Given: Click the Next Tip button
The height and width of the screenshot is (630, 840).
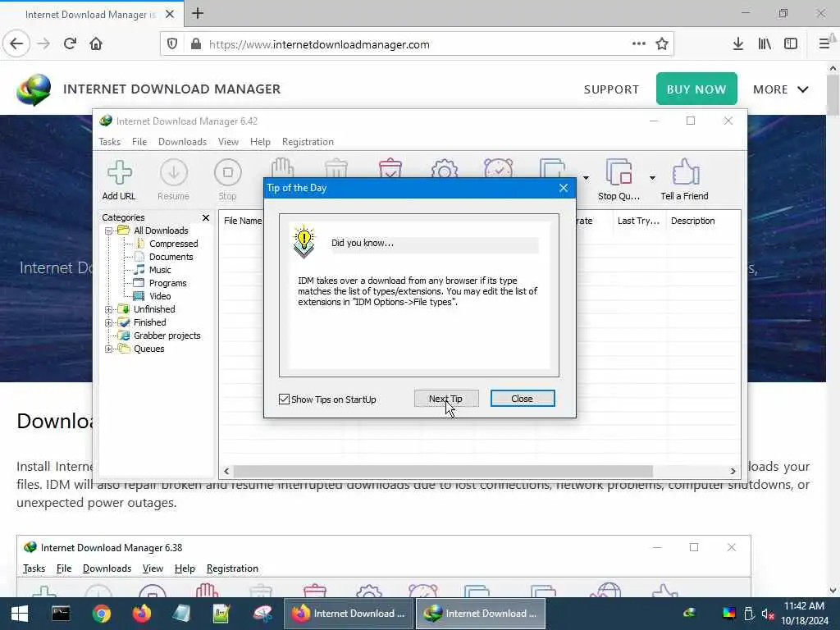Looking at the screenshot, I should (x=446, y=399).
